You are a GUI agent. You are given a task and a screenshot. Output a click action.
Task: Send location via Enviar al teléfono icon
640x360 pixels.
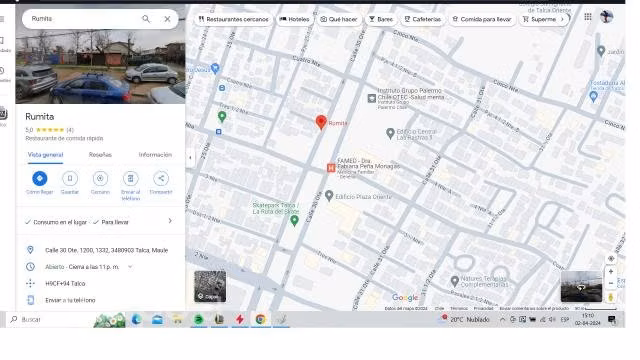click(x=131, y=178)
